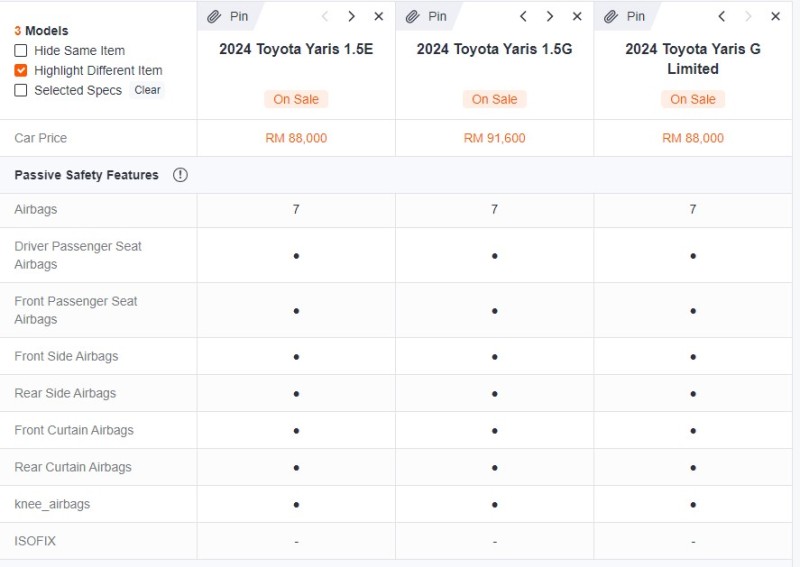The height and width of the screenshot is (567, 800).
Task: Open Passive Safety Features info icon
Action: pos(180,175)
